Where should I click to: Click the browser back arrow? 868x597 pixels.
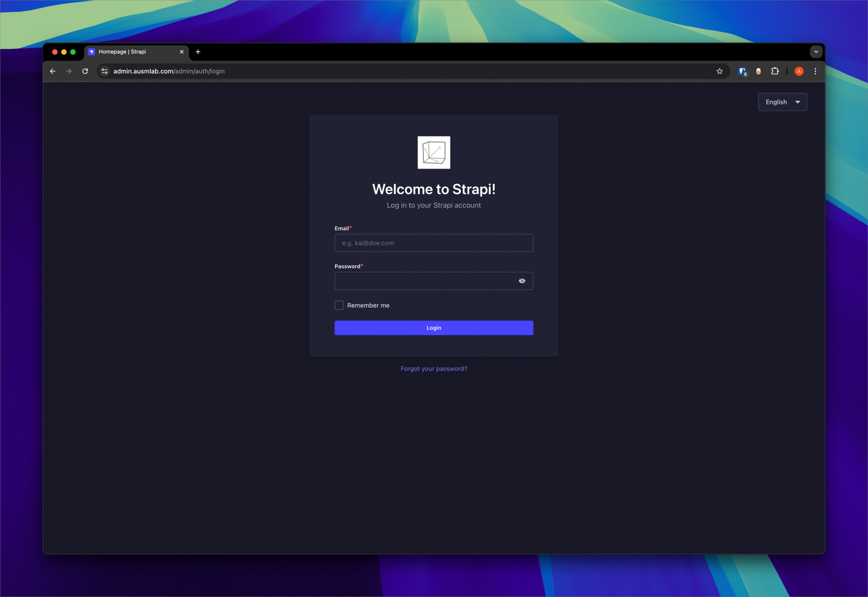point(53,71)
